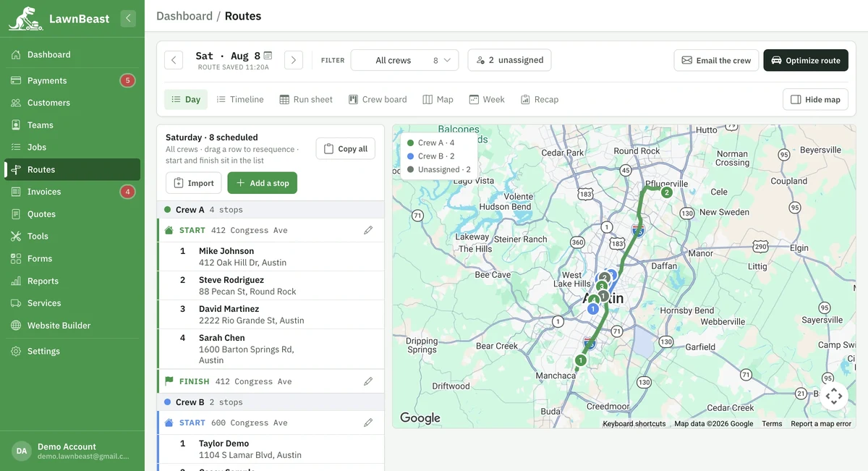Click Unassigned gray legend entry on map
The image size is (868, 471).
(x=439, y=169)
